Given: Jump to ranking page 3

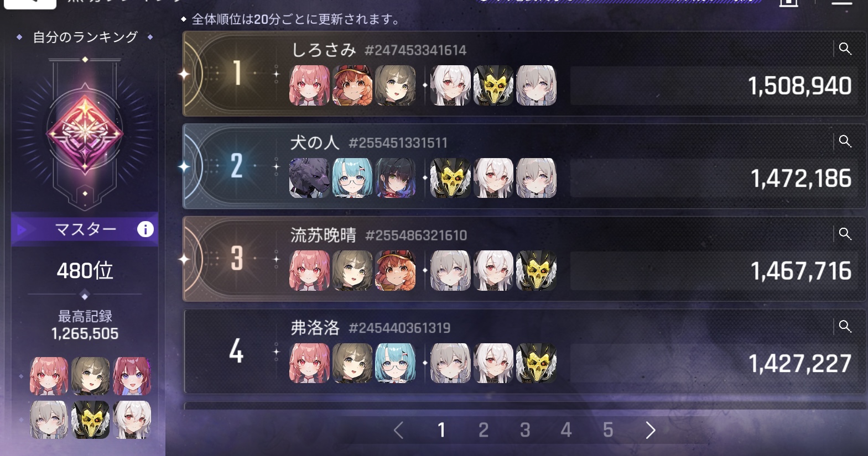Looking at the screenshot, I should coord(525,430).
